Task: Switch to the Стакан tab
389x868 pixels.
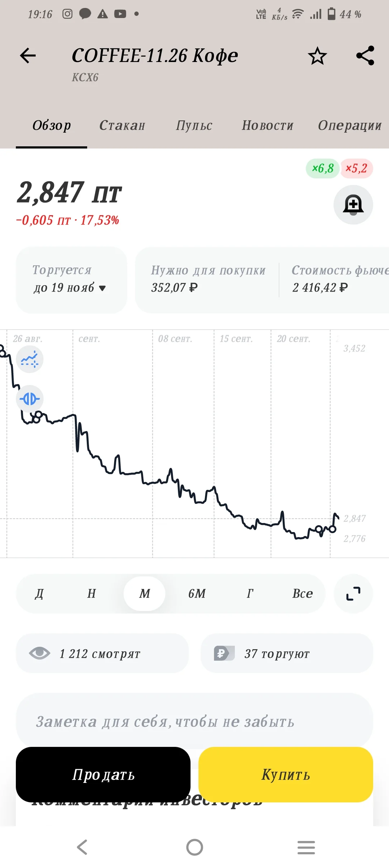Action: [x=122, y=125]
